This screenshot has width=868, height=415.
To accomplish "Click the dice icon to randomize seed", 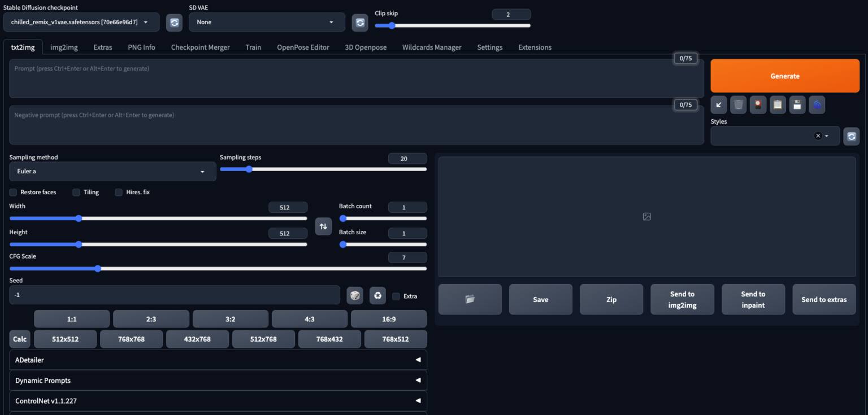I will click(x=355, y=295).
